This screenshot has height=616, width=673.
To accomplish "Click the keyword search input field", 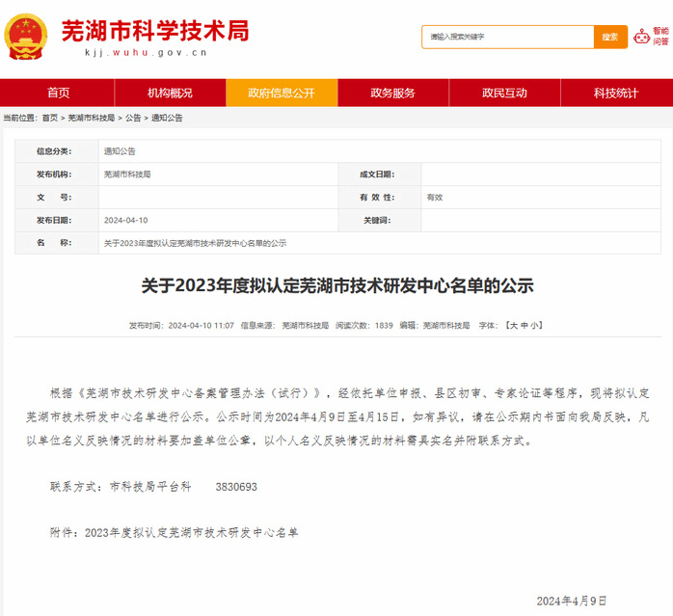I will pos(507,37).
